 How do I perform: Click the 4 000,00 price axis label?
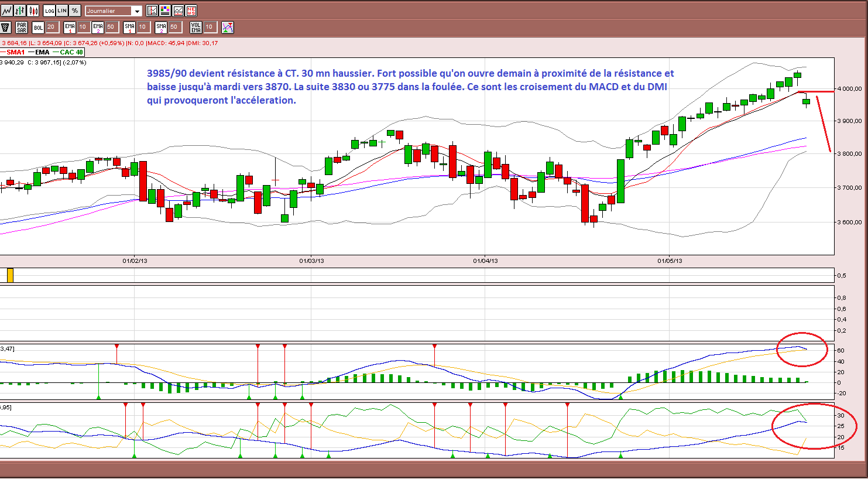tap(849, 89)
